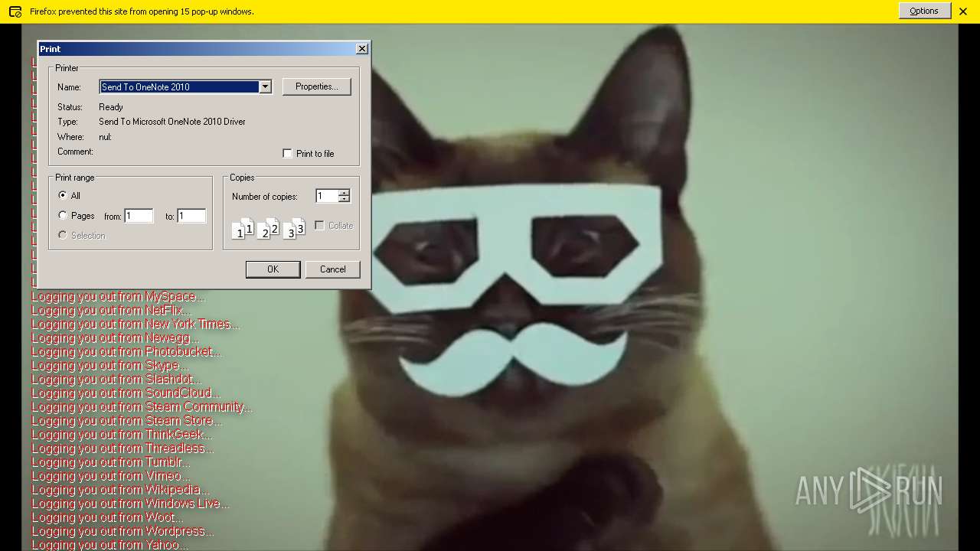Viewport: 980px width, 551px height.
Task: Confirm printing with OK
Action: tap(273, 269)
